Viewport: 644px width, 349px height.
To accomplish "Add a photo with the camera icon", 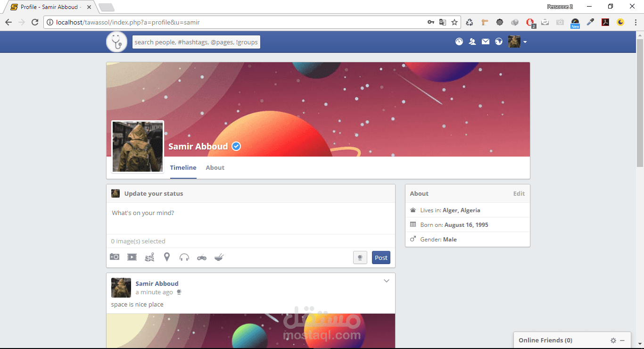I will click(115, 257).
